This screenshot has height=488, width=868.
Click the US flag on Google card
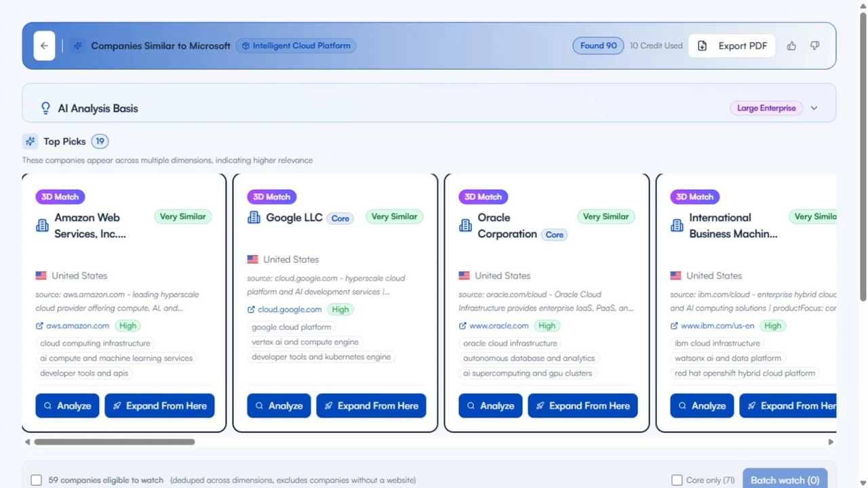click(x=253, y=259)
